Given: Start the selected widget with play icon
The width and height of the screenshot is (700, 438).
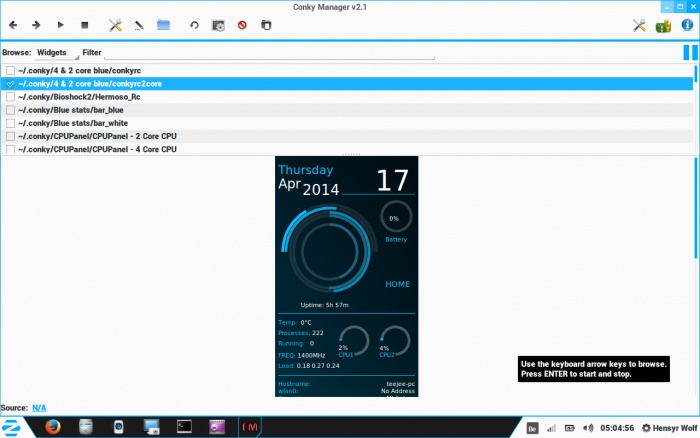Looking at the screenshot, I should [61, 24].
